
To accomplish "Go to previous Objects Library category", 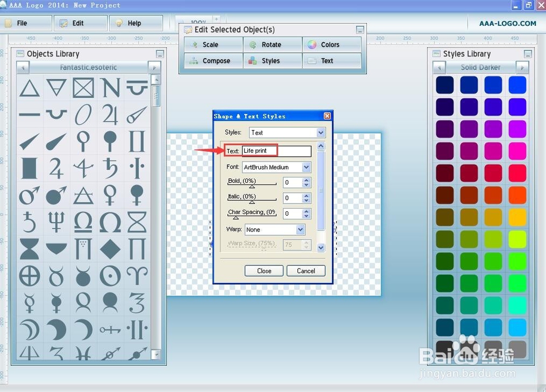I will (23, 67).
